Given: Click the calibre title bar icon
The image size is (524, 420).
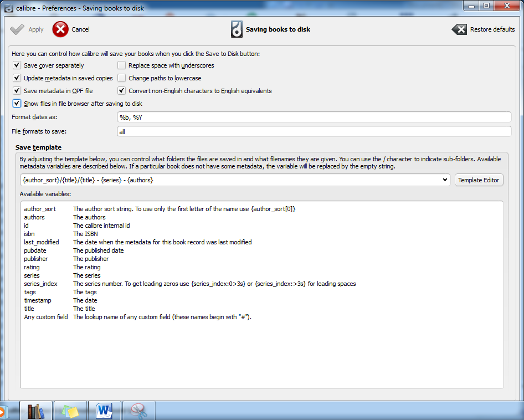Looking at the screenshot, I should pos(9,8).
